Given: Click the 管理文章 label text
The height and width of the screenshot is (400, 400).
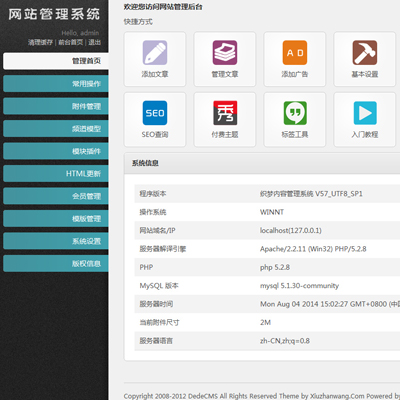Looking at the screenshot, I should [225, 74].
